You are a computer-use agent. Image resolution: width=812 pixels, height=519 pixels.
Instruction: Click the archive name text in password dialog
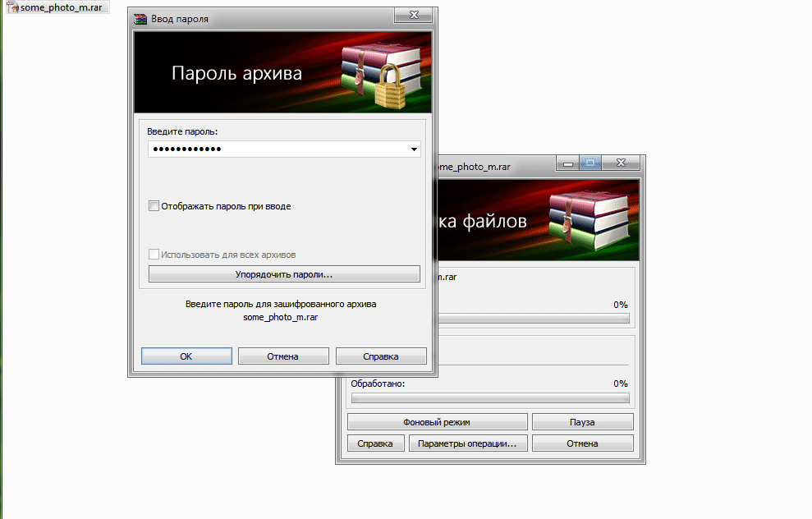tap(281, 317)
